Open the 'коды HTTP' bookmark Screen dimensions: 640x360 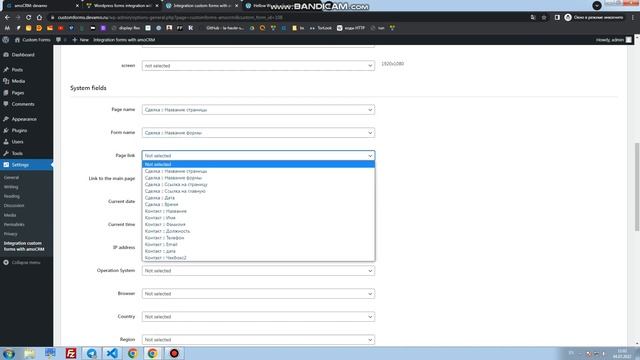351,28
